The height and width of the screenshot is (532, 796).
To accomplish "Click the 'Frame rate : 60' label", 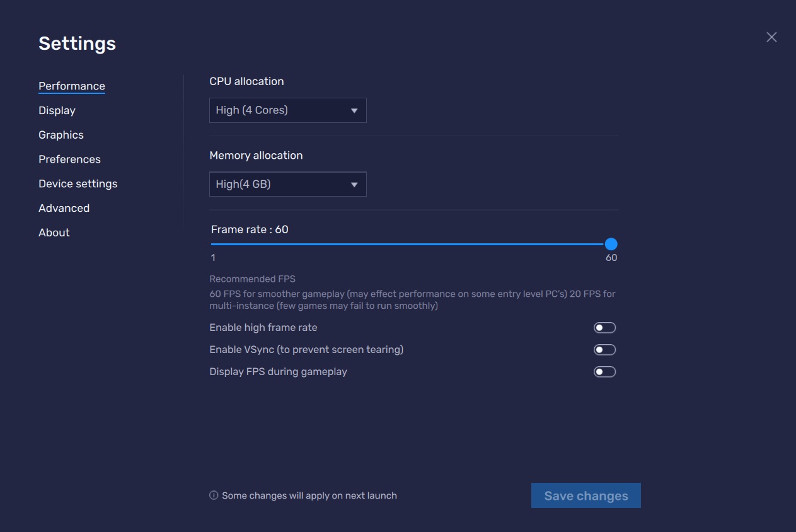I will click(x=250, y=229).
